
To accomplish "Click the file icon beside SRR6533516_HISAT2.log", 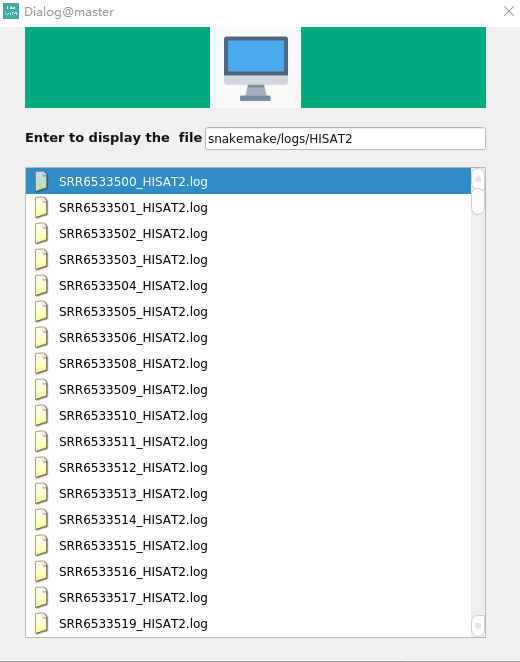I will [x=41, y=571].
